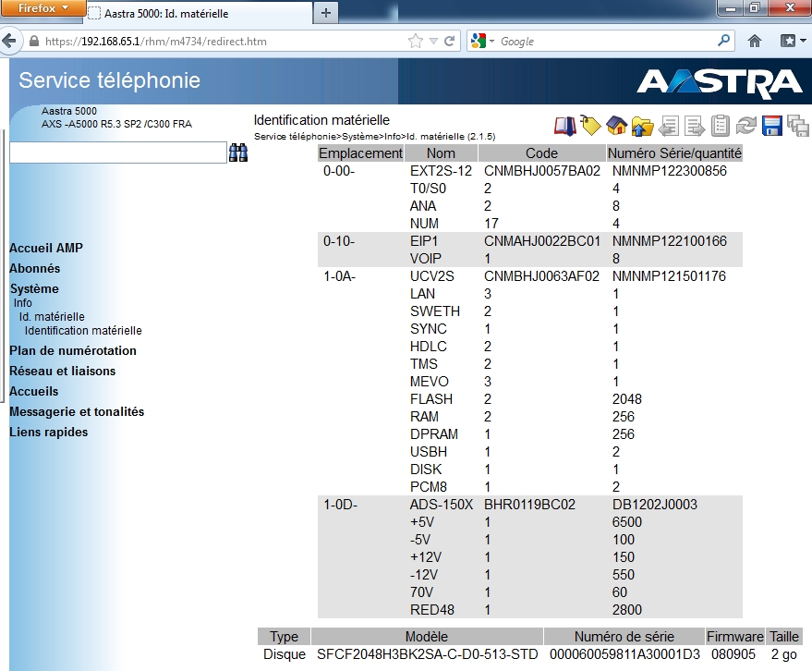Click the padlock site identity icon
This screenshot has width=812, height=671.
tap(34, 41)
